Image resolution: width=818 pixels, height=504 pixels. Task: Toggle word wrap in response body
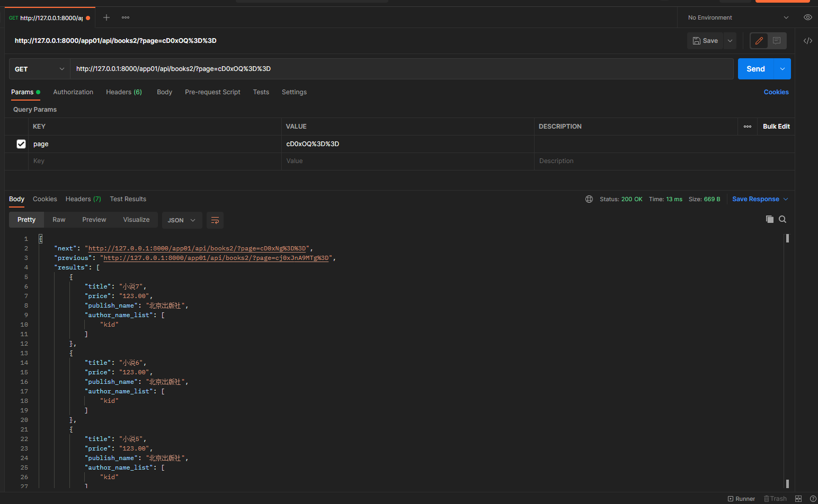215,220
